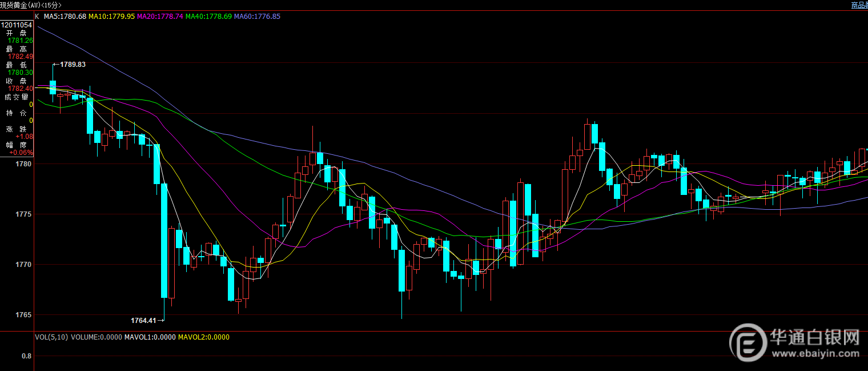Select the MA20:1778.74 indicator label

(x=160, y=17)
